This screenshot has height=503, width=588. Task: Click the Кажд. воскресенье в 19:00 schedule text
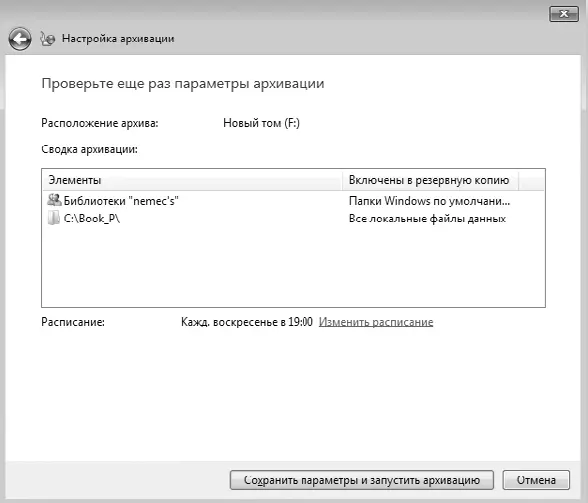point(247,322)
